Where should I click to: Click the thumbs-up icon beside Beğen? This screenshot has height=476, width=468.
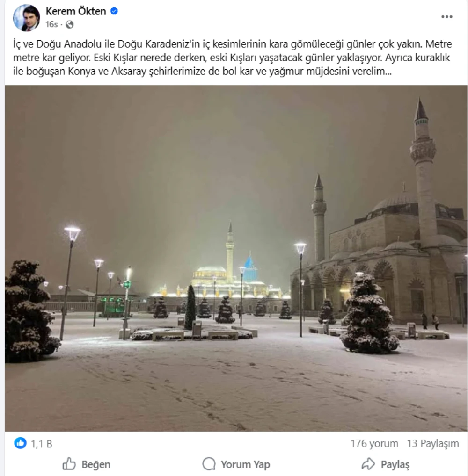[69, 464]
